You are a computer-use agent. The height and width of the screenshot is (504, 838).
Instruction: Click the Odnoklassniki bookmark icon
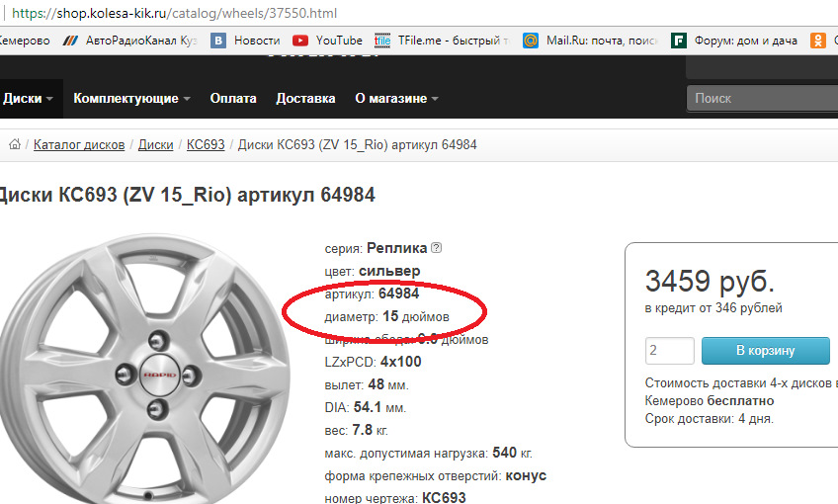[x=818, y=41]
